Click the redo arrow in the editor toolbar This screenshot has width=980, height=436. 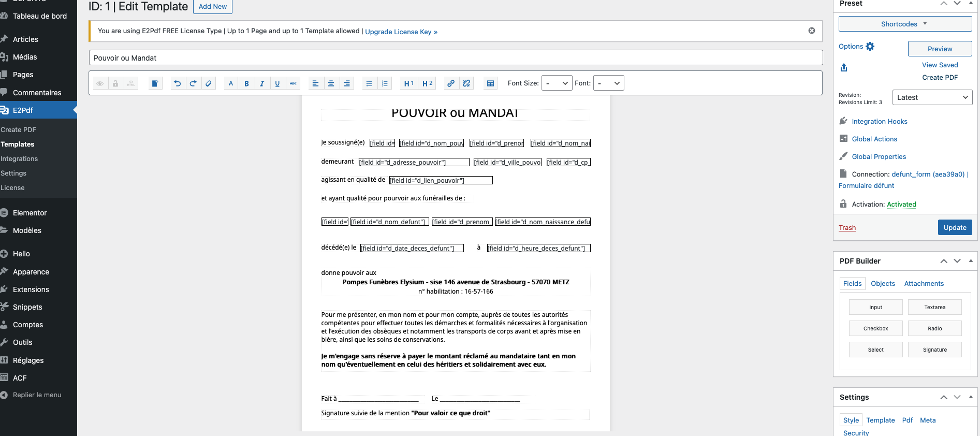pos(193,83)
